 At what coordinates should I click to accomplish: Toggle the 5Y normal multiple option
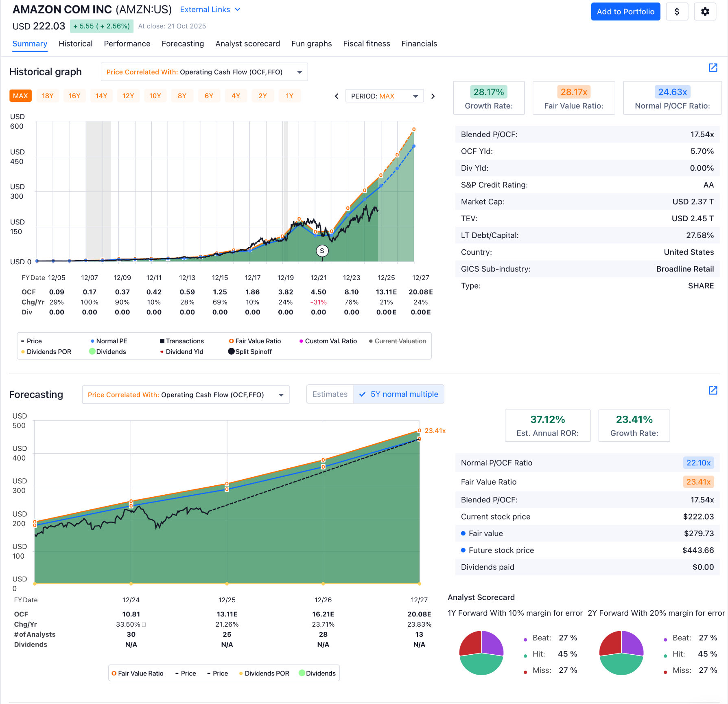tap(399, 394)
